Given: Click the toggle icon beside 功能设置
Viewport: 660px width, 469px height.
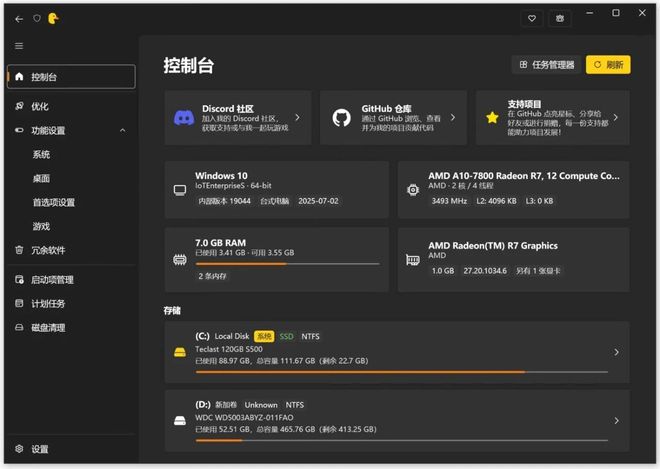Looking at the screenshot, I should (19, 130).
